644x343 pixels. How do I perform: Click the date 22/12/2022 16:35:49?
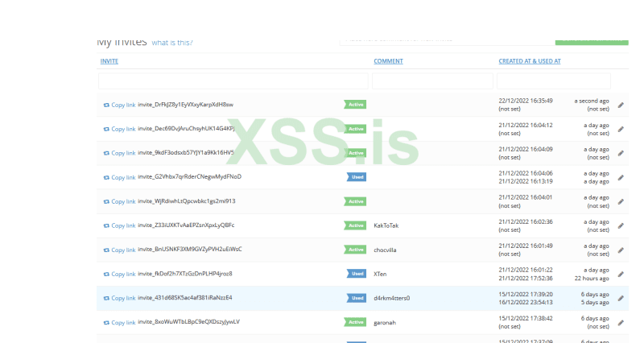tap(526, 101)
